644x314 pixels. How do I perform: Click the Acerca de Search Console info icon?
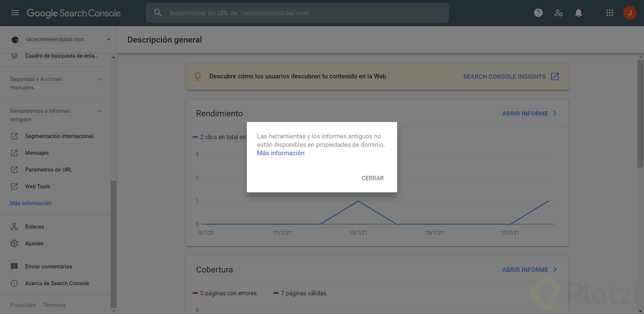(x=14, y=284)
